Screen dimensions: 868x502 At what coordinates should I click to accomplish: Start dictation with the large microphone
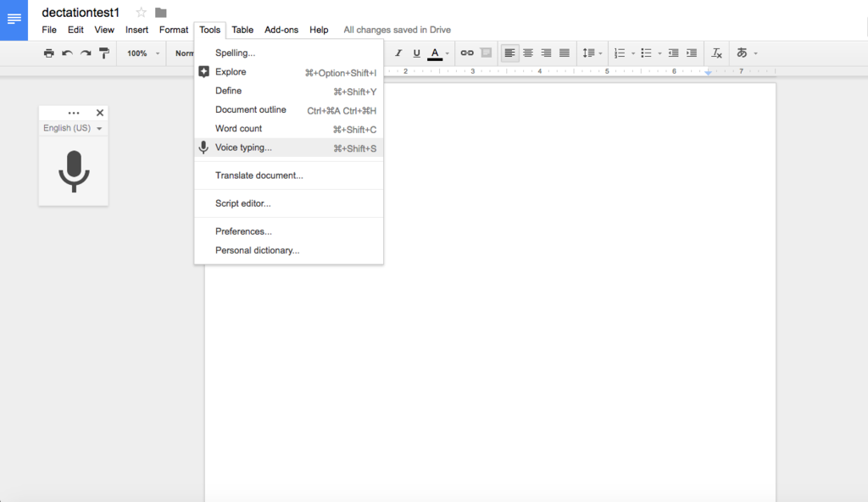coord(74,171)
